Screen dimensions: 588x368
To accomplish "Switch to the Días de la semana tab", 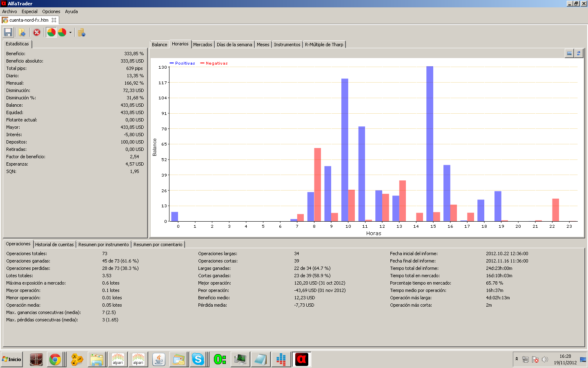I will (234, 45).
